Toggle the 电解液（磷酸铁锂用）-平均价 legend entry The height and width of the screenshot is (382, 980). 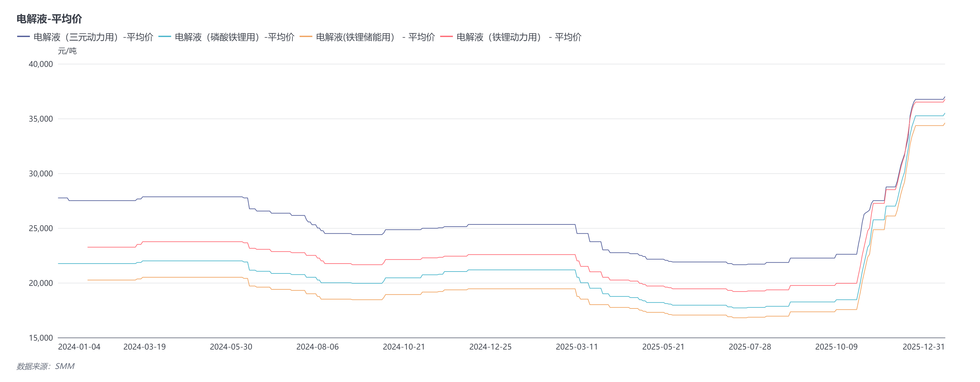coord(234,37)
